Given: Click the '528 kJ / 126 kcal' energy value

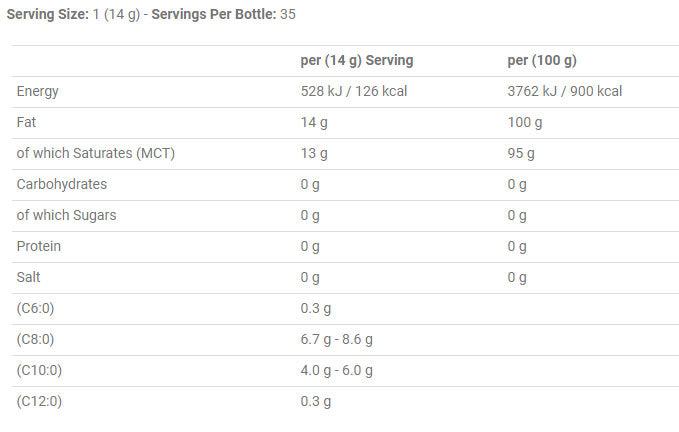Looking at the screenshot, I should 353,91.
